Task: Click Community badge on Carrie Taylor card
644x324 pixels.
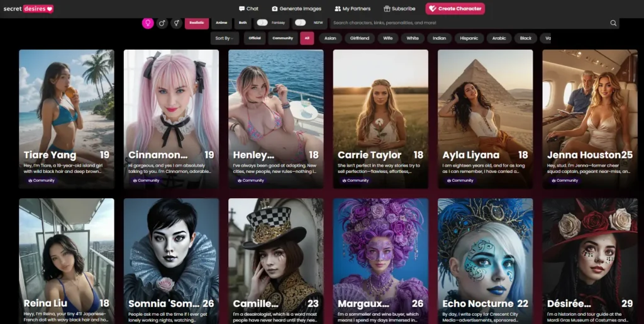Action: [x=355, y=181]
